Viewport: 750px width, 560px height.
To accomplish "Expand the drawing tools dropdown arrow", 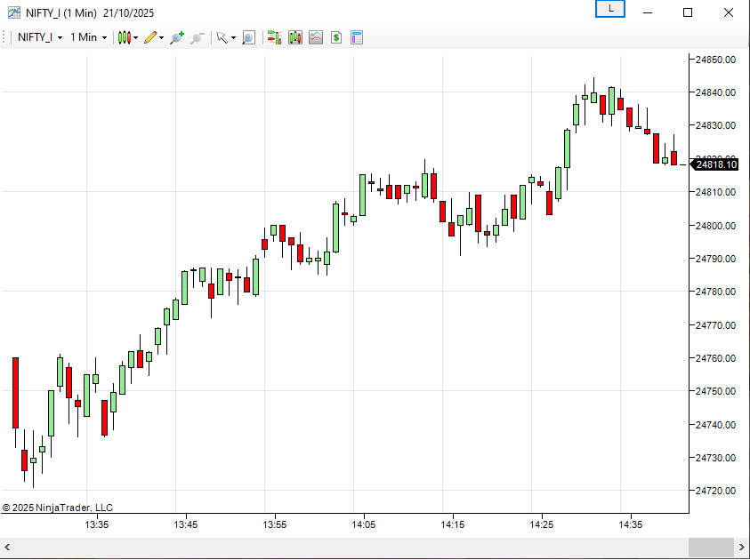I will [161, 38].
